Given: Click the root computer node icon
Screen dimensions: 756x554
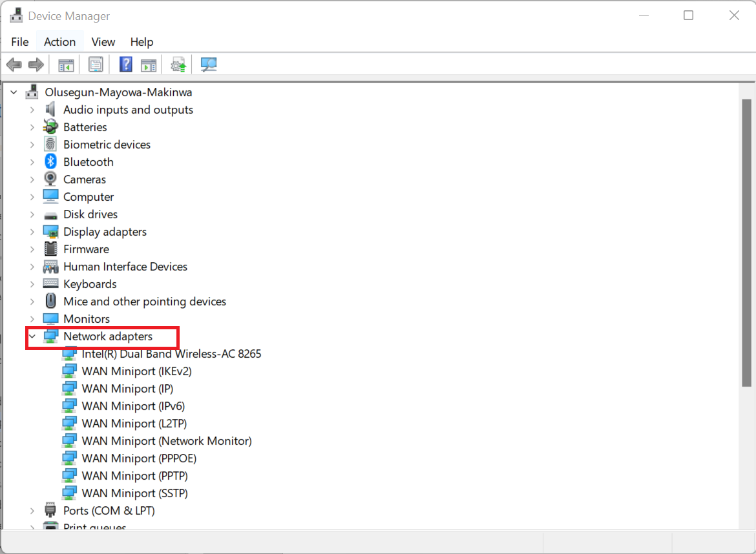Looking at the screenshot, I should click(x=32, y=92).
